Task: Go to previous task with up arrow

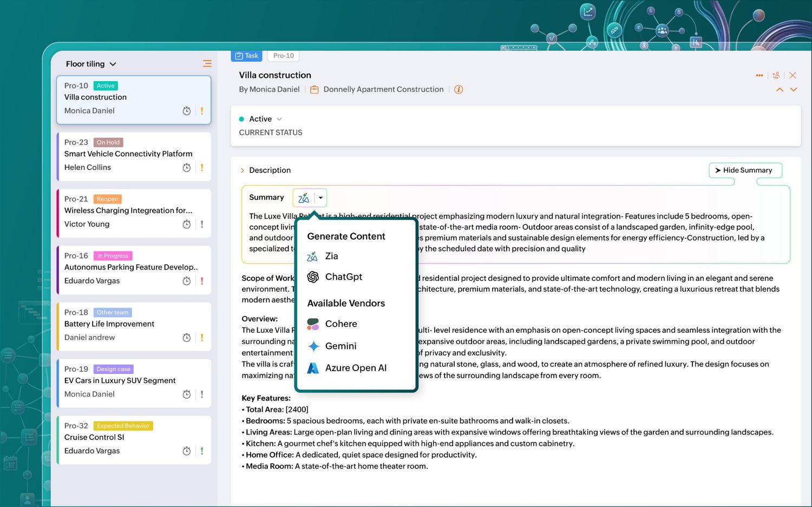Action: [780, 90]
